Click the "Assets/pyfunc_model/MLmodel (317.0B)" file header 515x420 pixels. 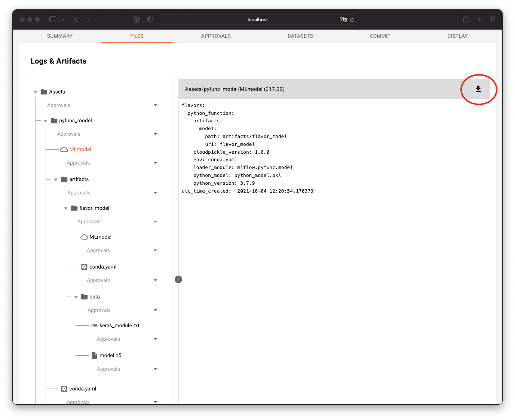[x=234, y=89]
